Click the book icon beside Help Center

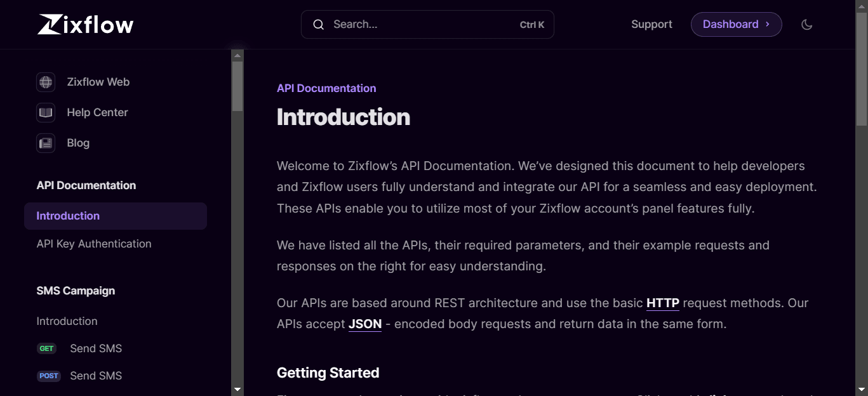46,112
